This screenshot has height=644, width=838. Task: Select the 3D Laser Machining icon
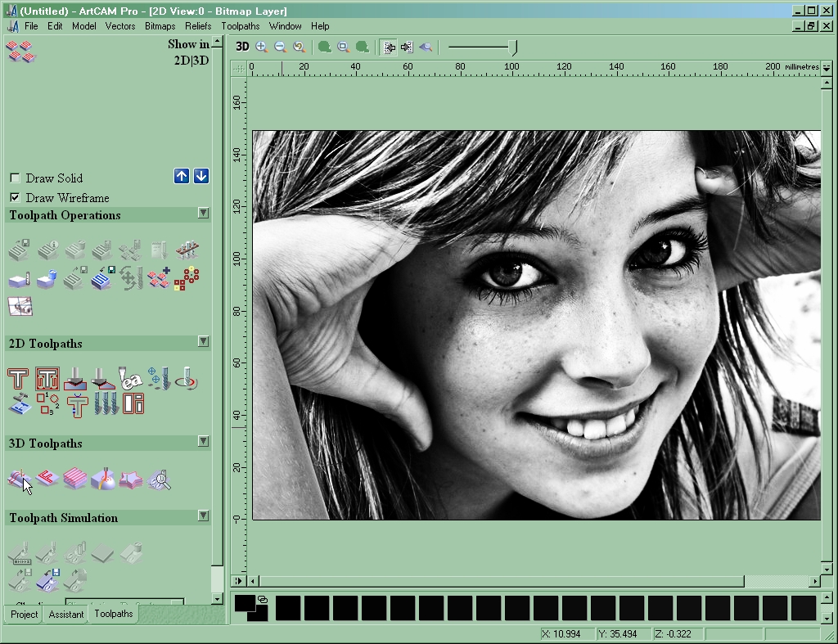point(102,479)
